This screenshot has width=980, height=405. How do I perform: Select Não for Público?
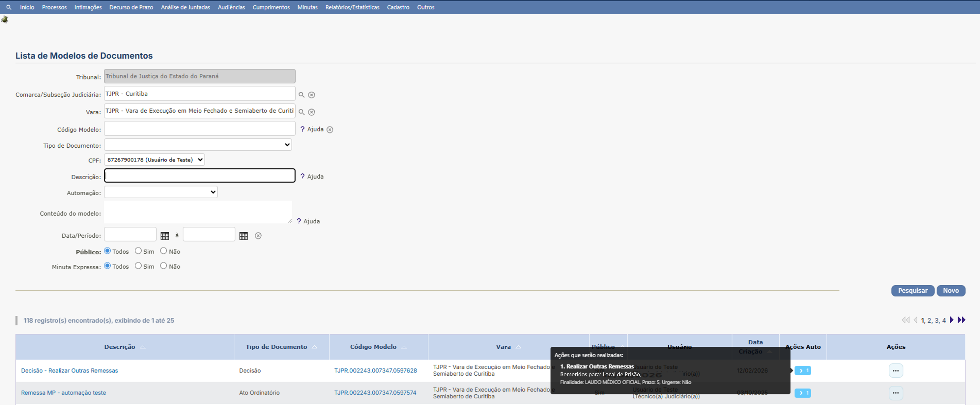pos(163,251)
